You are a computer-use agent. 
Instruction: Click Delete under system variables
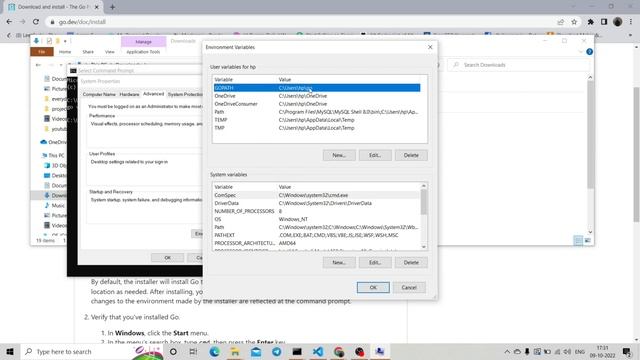click(411, 262)
